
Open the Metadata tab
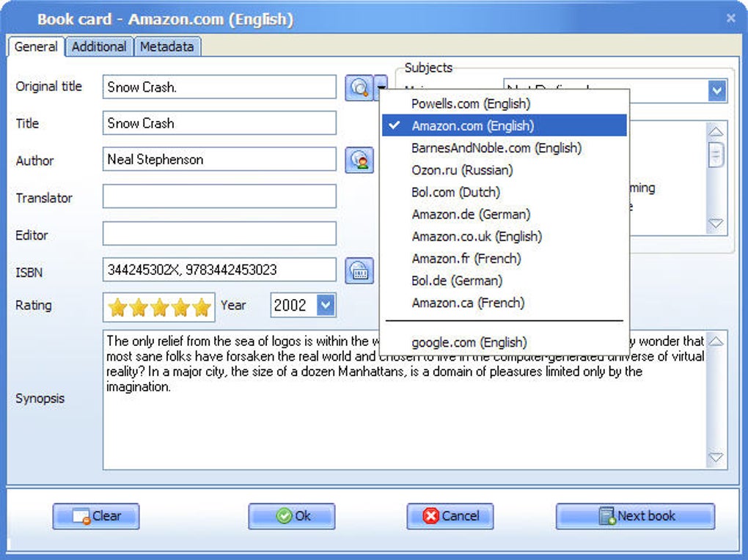click(167, 47)
